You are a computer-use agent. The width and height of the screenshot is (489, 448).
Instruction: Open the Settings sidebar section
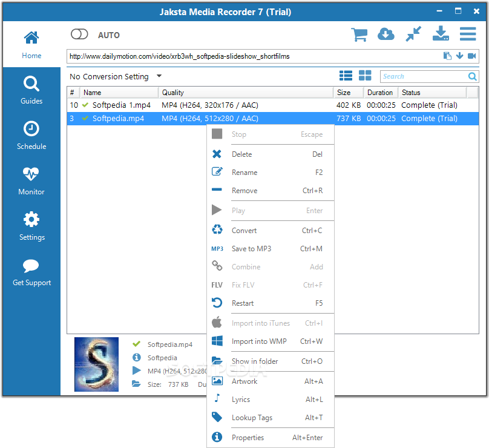tap(31, 226)
